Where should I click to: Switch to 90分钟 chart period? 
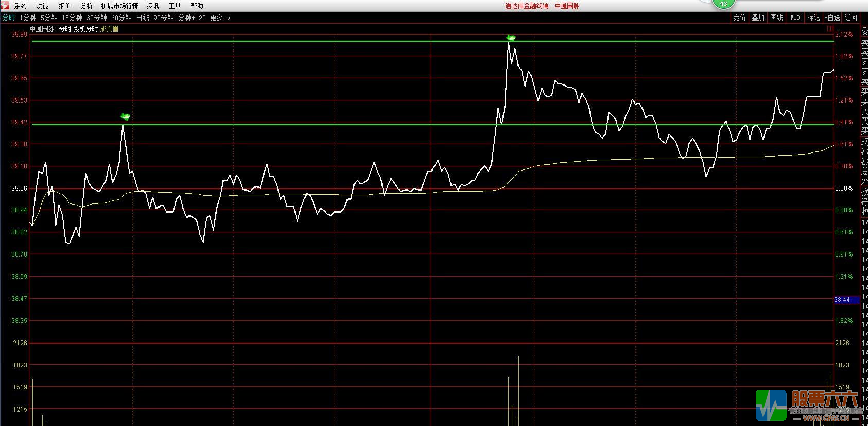point(164,18)
